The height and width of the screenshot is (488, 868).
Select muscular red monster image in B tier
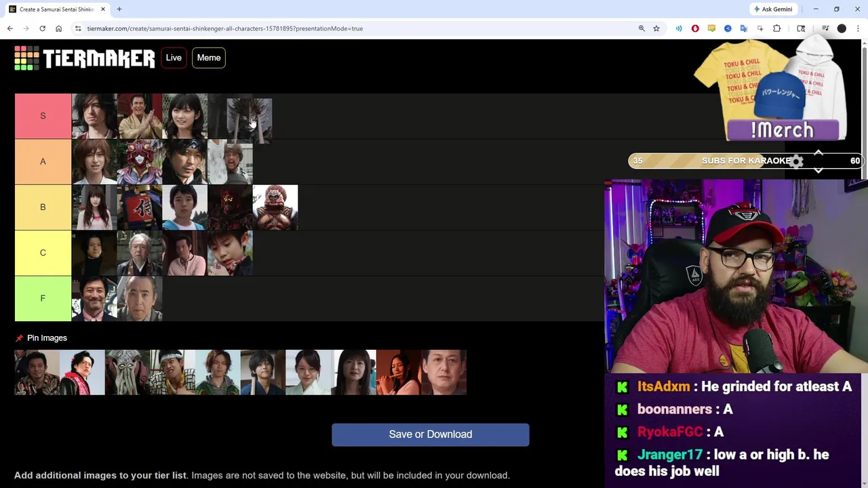pyautogui.click(x=275, y=207)
